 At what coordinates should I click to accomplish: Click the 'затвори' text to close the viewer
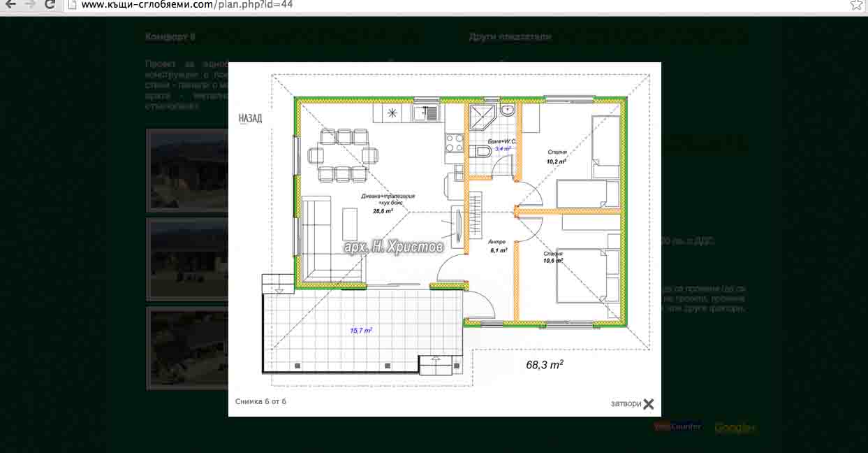(x=625, y=404)
